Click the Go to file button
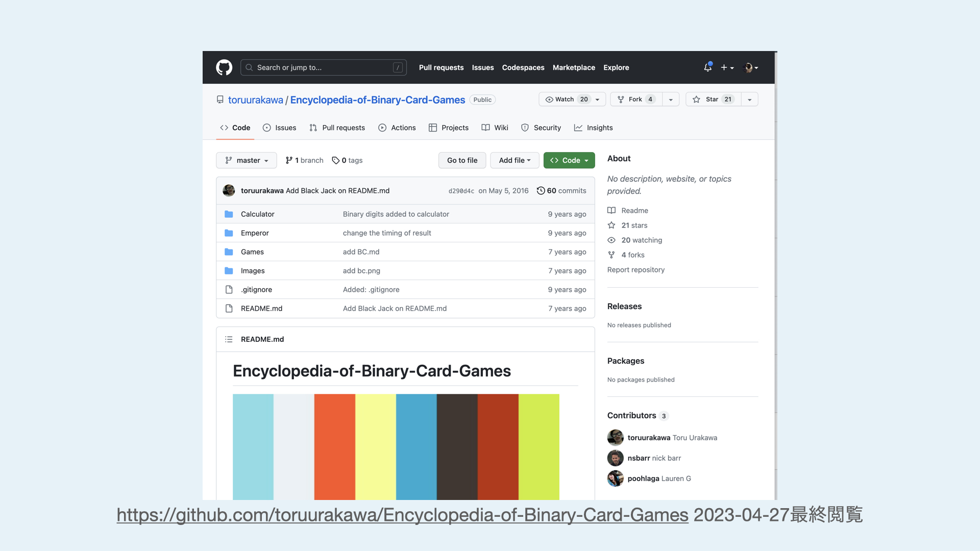This screenshot has height=551, width=980. click(x=462, y=160)
